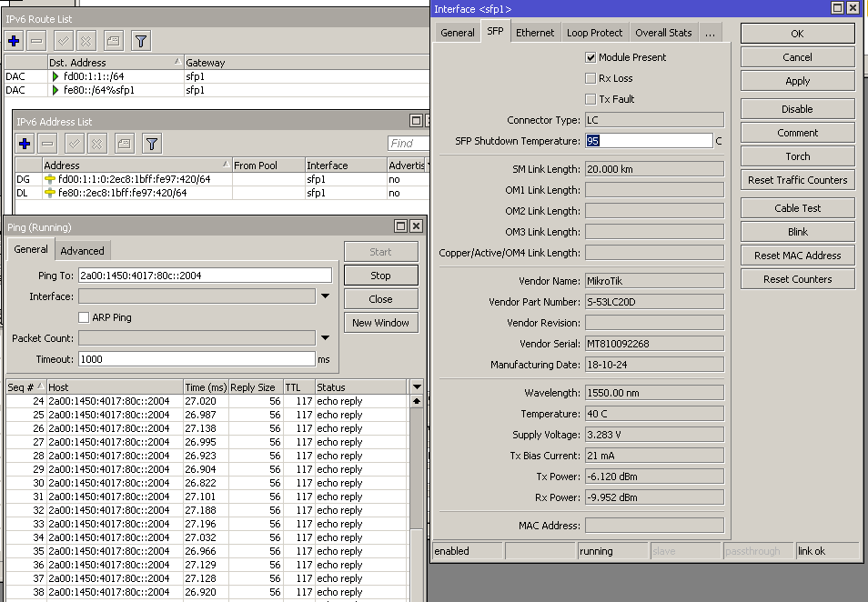Comment on selected route in IPv6 Route List
This screenshot has height=602, width=868.
coord(114,41)
